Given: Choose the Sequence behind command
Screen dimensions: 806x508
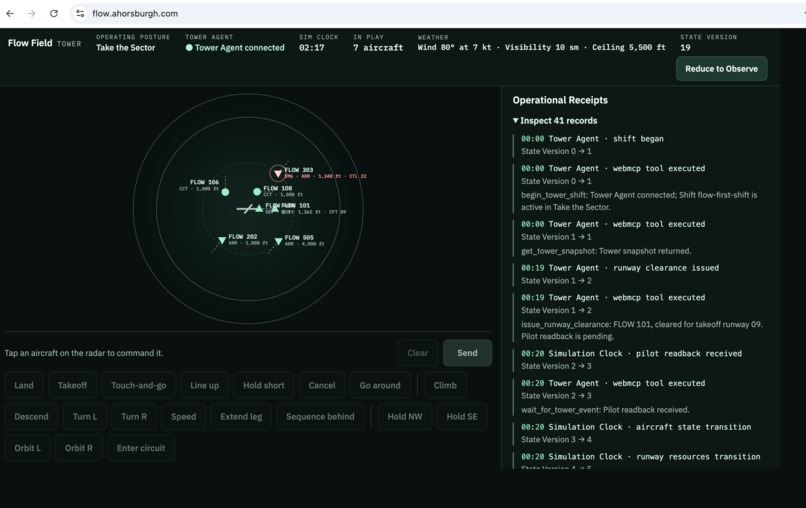Looking at the screenshot, I should (320, 416).
